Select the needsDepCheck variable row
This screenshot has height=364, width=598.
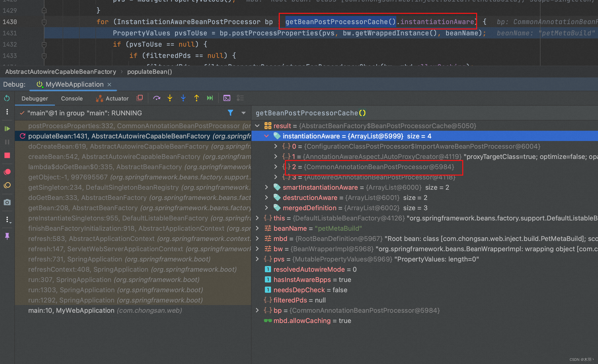pyautogui.click(x=425, y=290)
